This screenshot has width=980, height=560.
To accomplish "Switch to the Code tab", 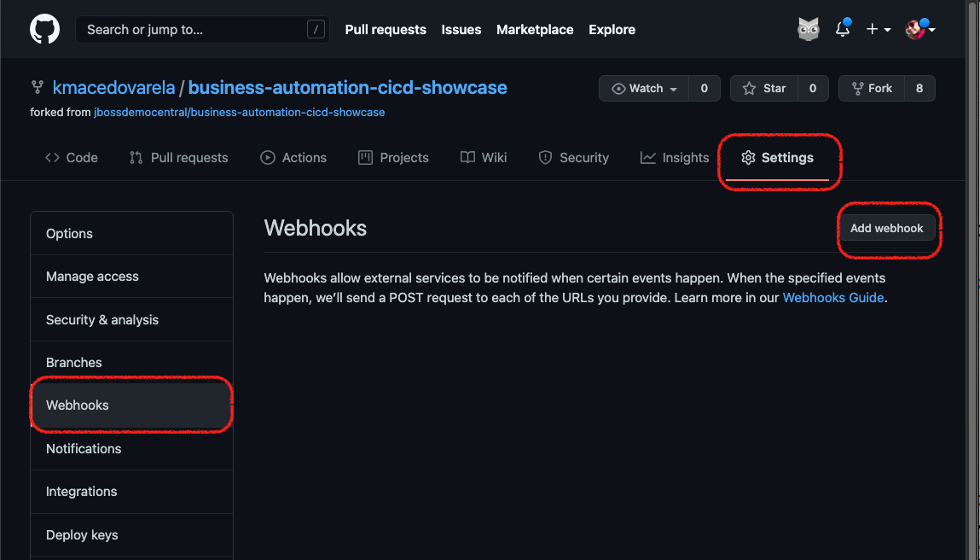I will (x=72, y=158).
